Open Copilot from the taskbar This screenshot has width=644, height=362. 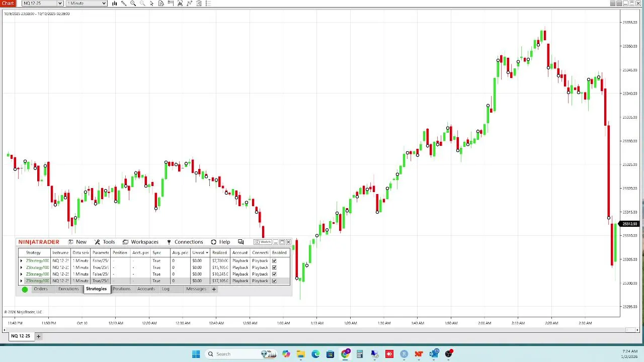286,354
